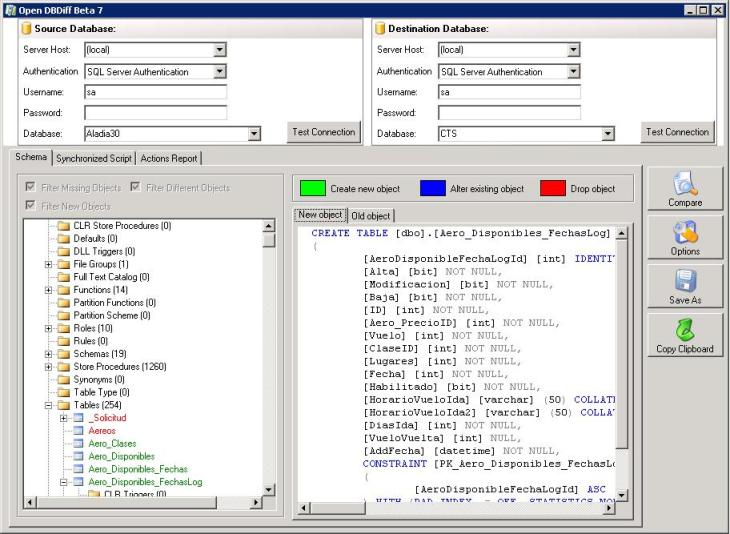Click the green Copy Clipboard icon
Screen dimensions: 730x534
[x=684, y=330]
